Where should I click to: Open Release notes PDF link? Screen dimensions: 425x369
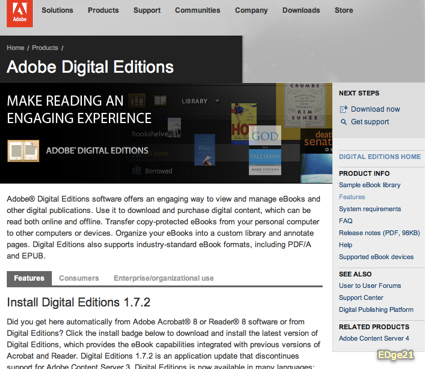tap(379, 233)
